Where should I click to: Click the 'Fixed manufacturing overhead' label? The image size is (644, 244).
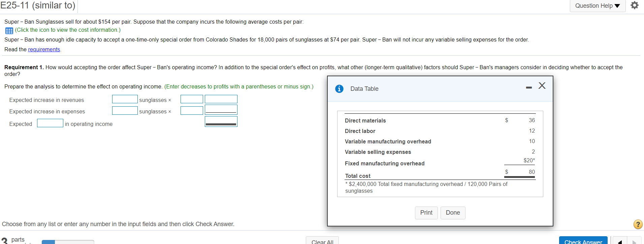click(x=385, y=164)
